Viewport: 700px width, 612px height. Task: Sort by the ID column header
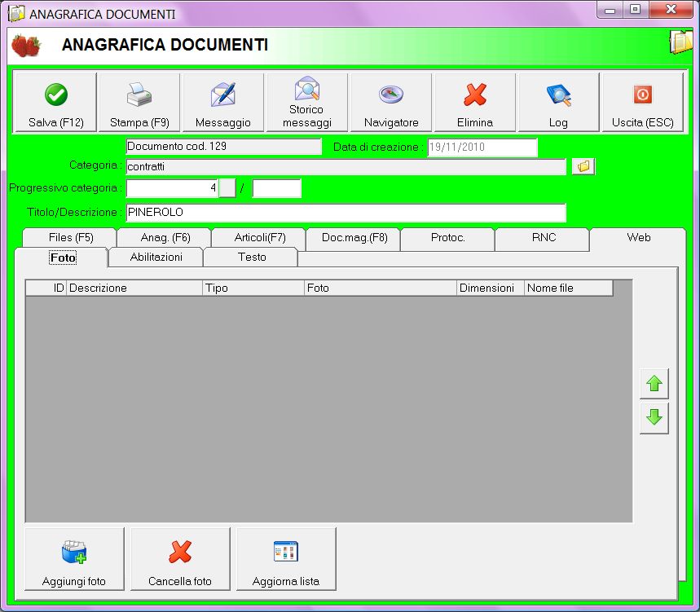[46, 288]
